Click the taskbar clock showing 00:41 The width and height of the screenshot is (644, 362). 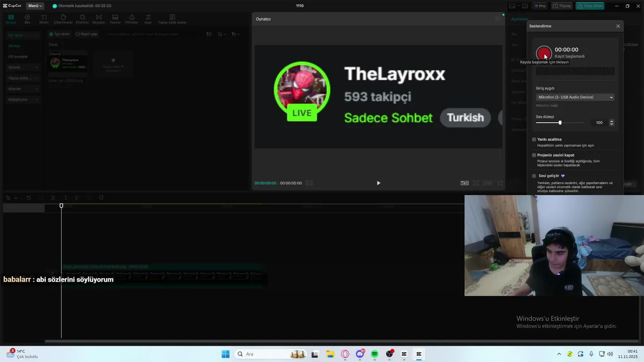629,354
